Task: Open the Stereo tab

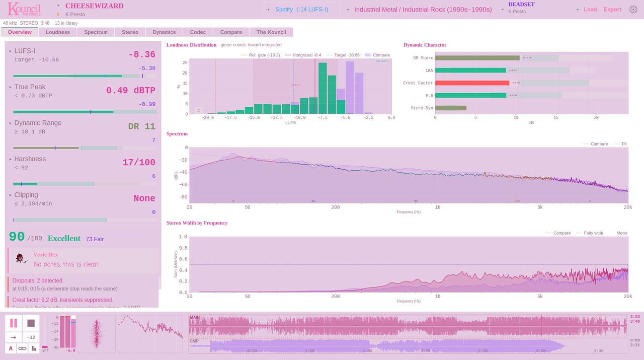Action: (130, 32)
